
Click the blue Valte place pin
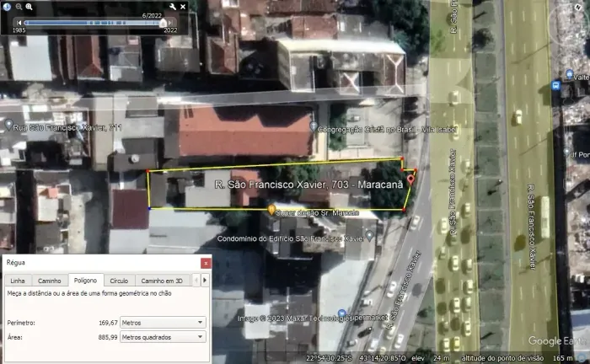[569, 74]
